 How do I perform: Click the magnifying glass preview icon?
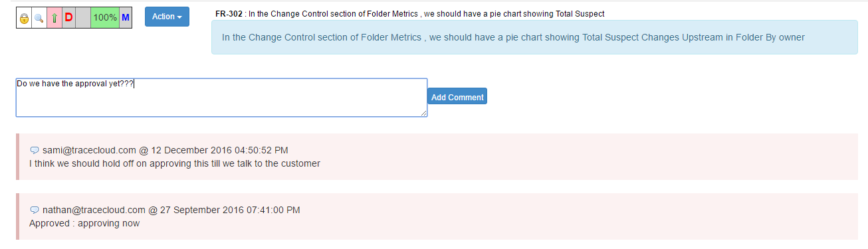click(39, 19)
